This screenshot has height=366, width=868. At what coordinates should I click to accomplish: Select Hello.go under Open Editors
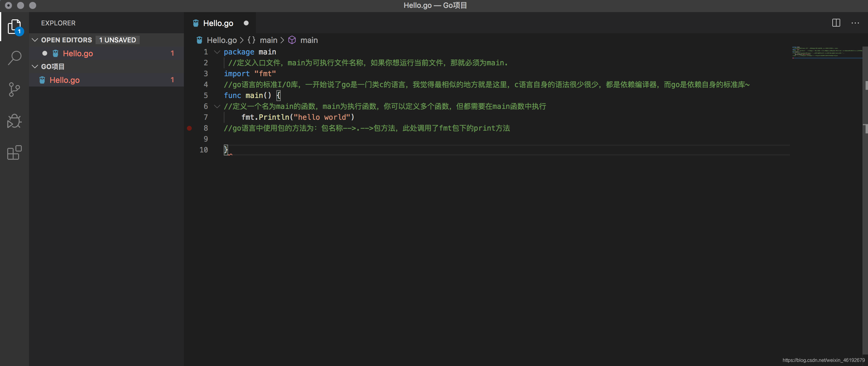pyautogui.click(x=106, y=53)
